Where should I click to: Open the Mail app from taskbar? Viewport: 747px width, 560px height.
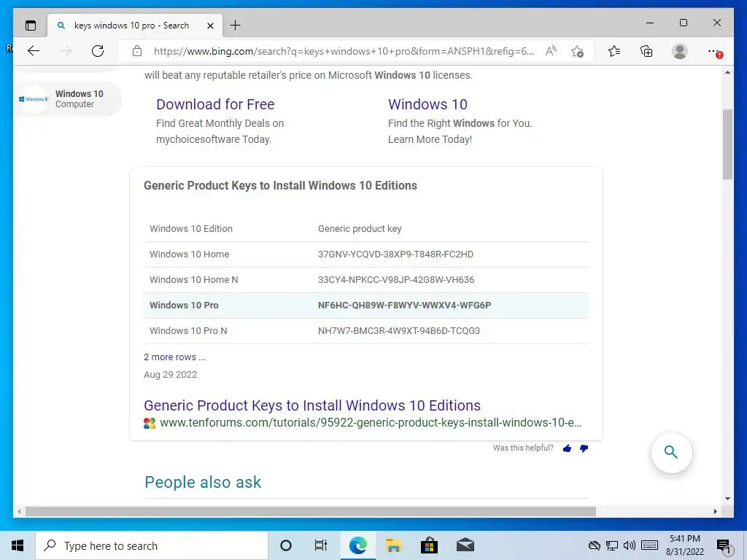[x=465, y=545]
